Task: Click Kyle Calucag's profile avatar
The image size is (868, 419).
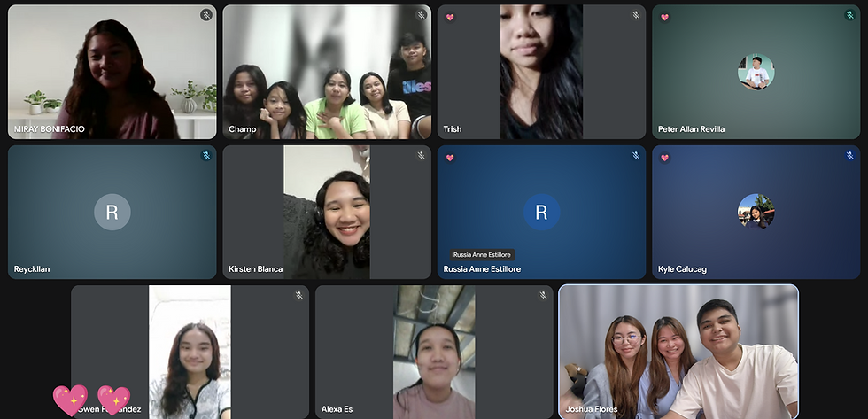Action: tap(756, 212)
